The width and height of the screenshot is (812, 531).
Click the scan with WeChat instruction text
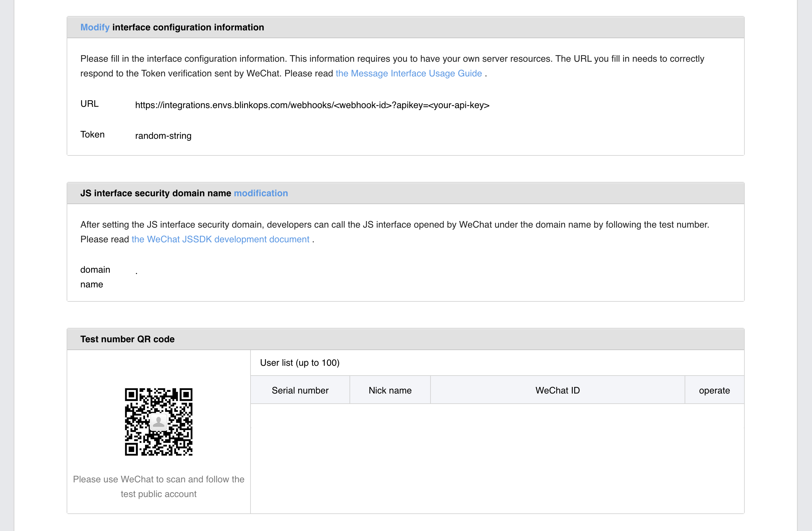coord(159,486)
